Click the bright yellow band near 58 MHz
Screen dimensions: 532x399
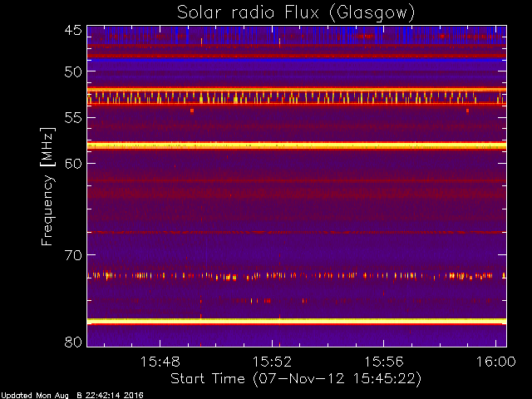tap(297, 146)
